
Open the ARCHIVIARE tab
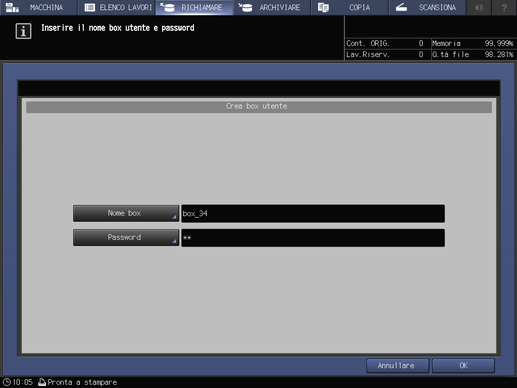click(x=272, y=7)
